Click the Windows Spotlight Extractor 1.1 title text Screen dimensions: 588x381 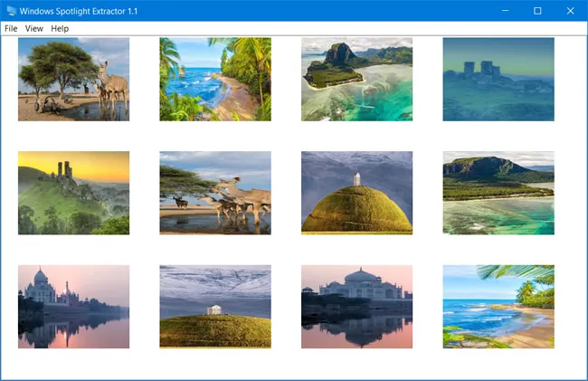[x=81, y=11]
